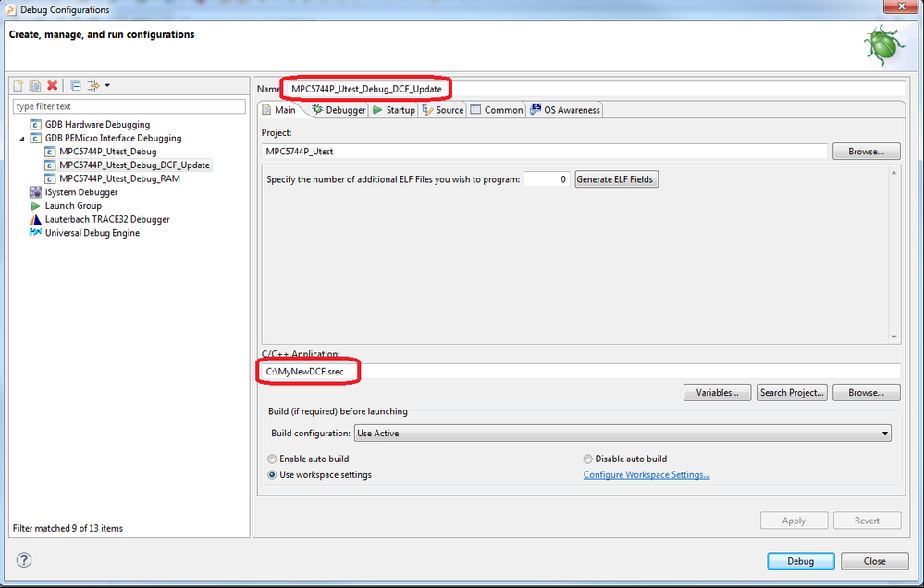The height and width of the screenshot is (588, 924).
Task: Click the type filter text field
Action: (129, 106)
